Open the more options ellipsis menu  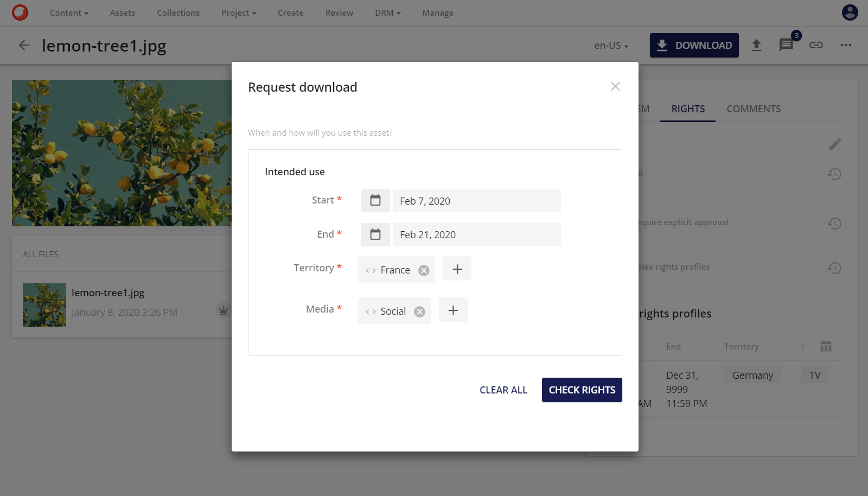click(x=846, y=46)
